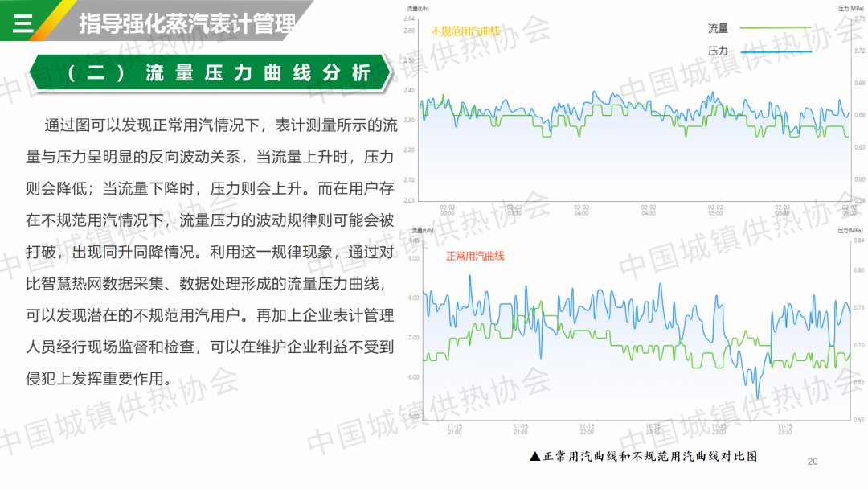This screenshot has height=489, width=868.
Task: Select the "（二）流量压力曲线分析" heading banner
Action: click(211, 73)
